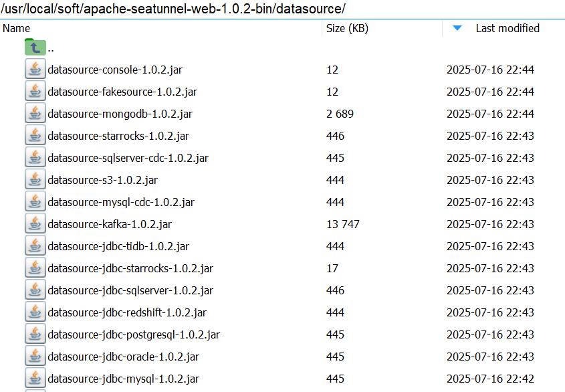Click the jar icon for datasource-console-1.0.2.jar
565x392 pixels.
click(35, 69)
